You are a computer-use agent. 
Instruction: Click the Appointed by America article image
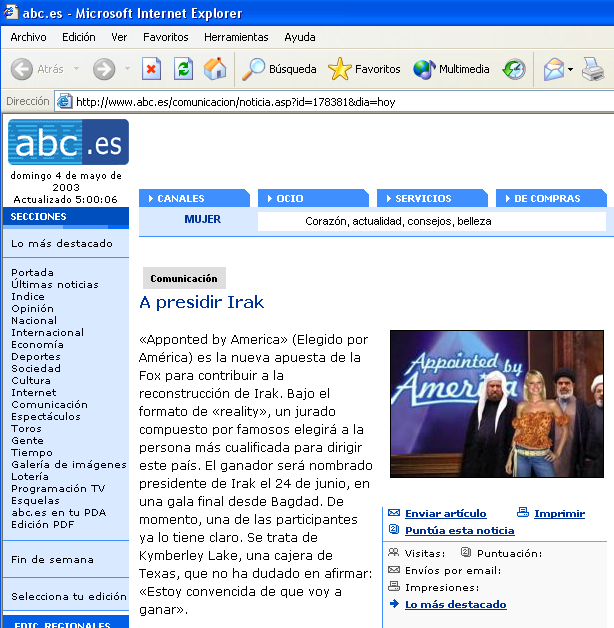click(497, 404)
